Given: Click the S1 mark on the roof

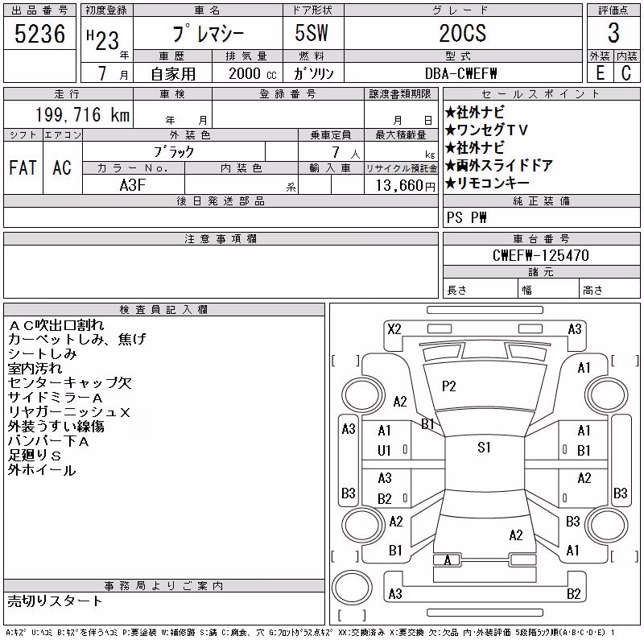Looking at the screenshot, I should [485, 448].
